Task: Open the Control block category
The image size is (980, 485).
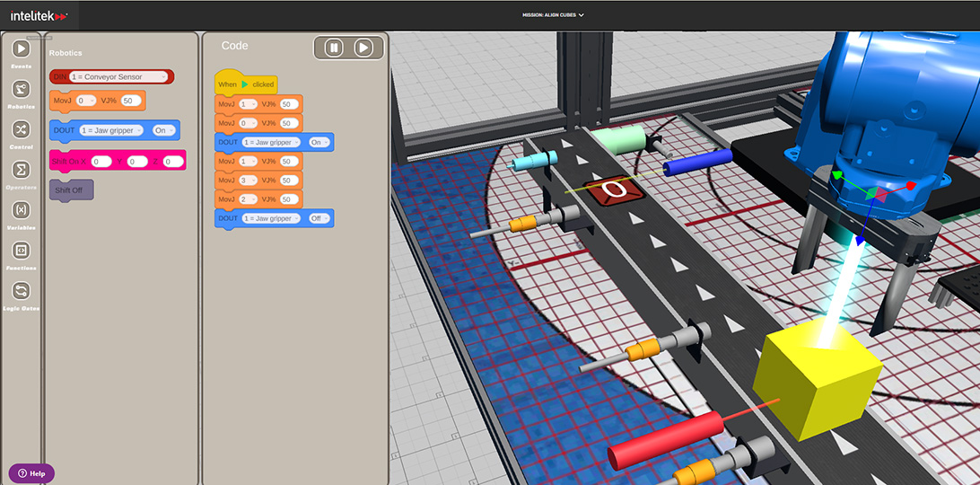Action: (x=22, y=130)
